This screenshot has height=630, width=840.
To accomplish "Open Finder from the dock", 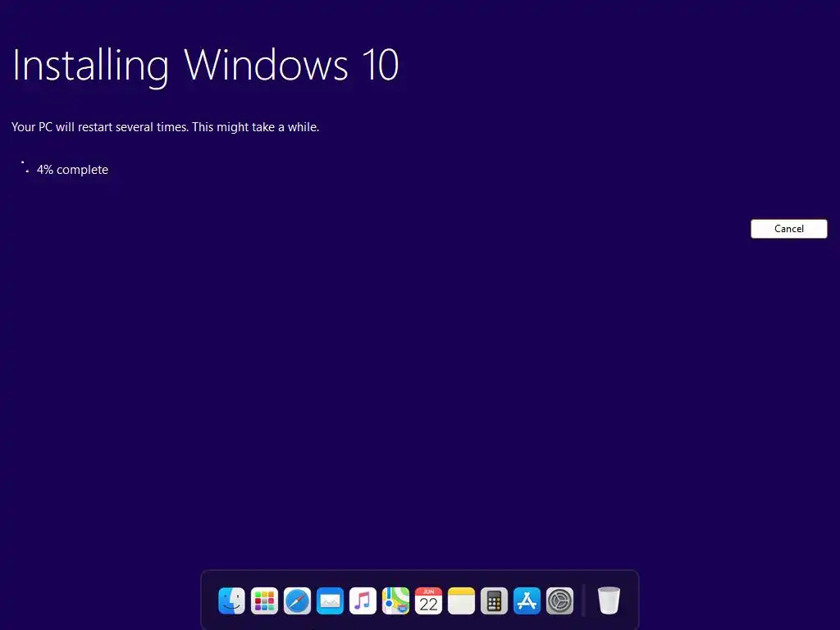I will [x=231, y=600].
